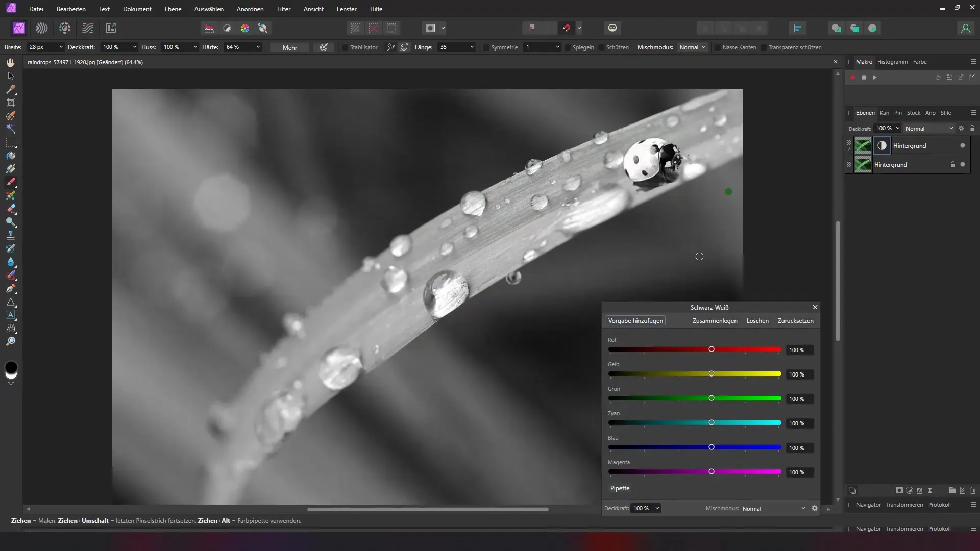This screenshot has width=980, height=551.
Task: Open account icon in toolbar
Action: pos(965,28)
